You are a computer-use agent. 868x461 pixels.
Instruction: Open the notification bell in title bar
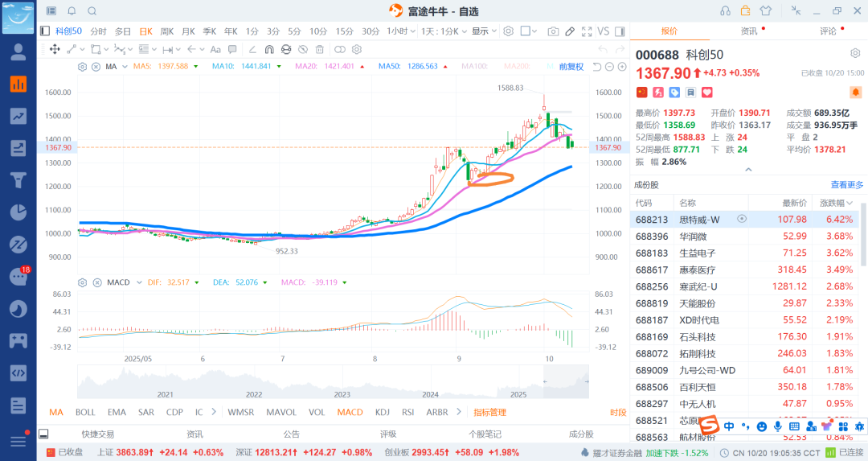pyautogui.click(x=72, y=11)
